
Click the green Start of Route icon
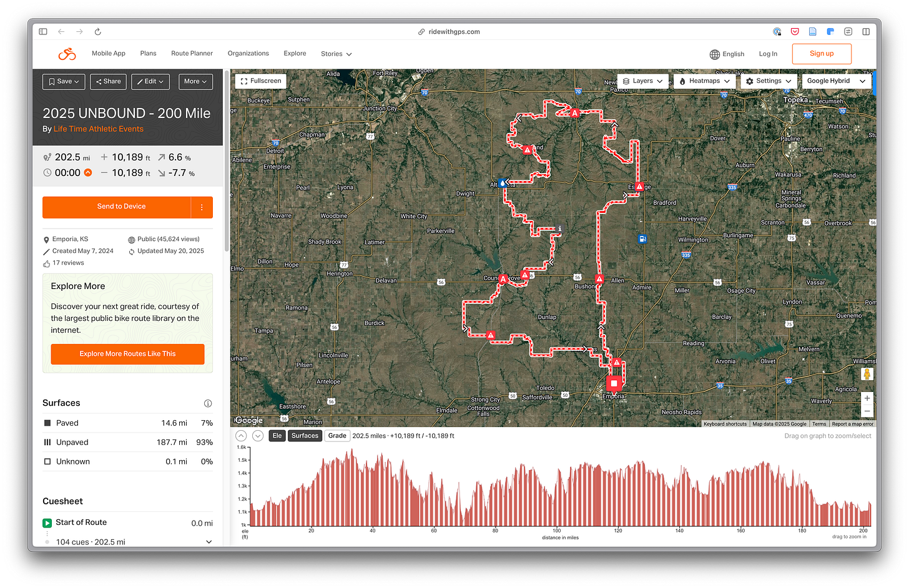47,523
